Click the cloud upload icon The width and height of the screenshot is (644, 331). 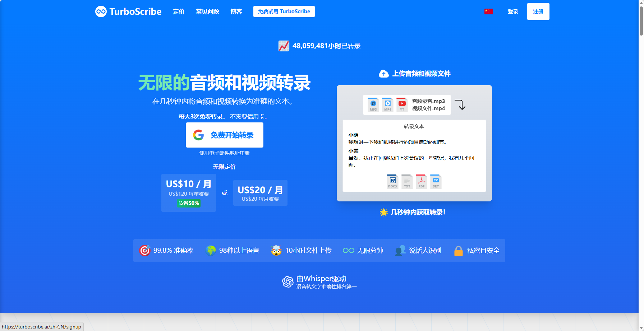[384, 74]
